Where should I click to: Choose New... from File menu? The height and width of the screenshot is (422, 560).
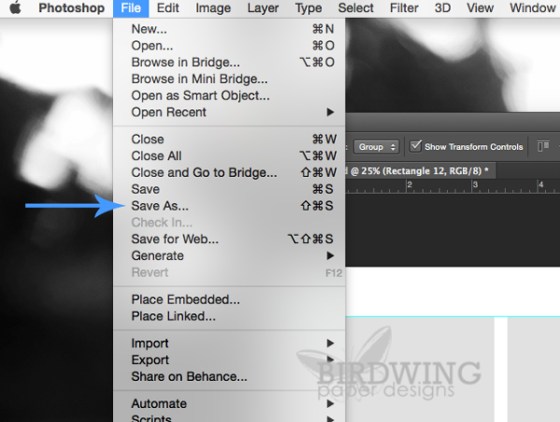click(x=229, y=29)
